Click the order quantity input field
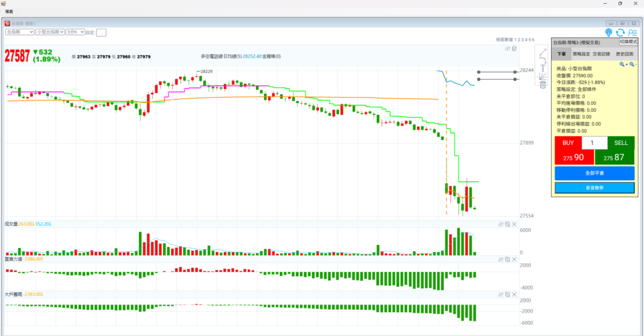Screen dimensions: 644x336 click(x=594, y=143)
